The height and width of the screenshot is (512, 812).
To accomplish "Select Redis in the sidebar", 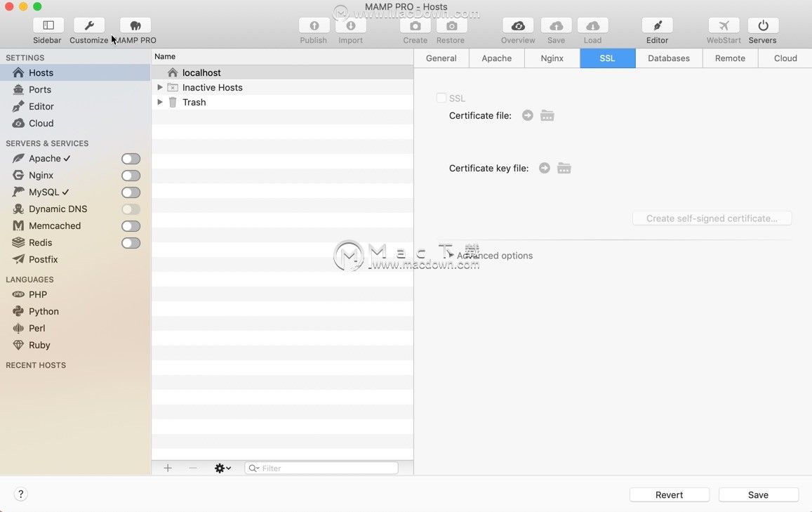I will point(40,242).
